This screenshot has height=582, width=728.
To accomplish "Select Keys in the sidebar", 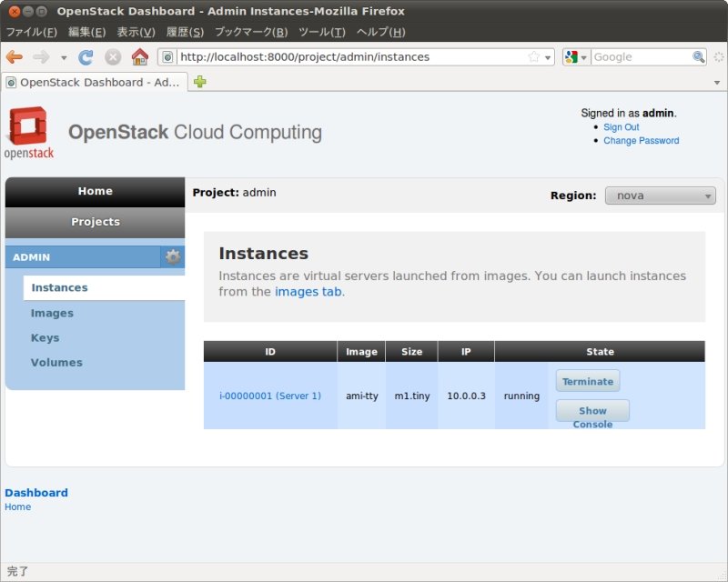I will tap(45, 338).
